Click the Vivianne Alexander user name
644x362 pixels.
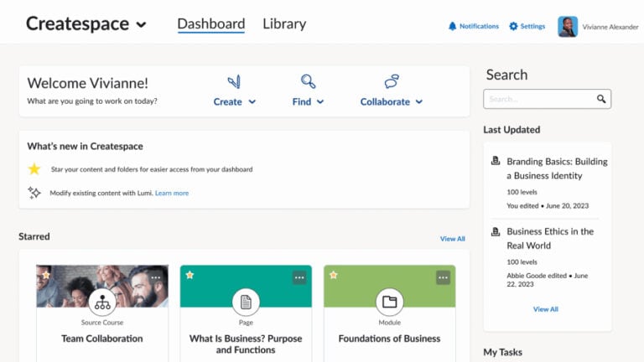coord(610,27)
